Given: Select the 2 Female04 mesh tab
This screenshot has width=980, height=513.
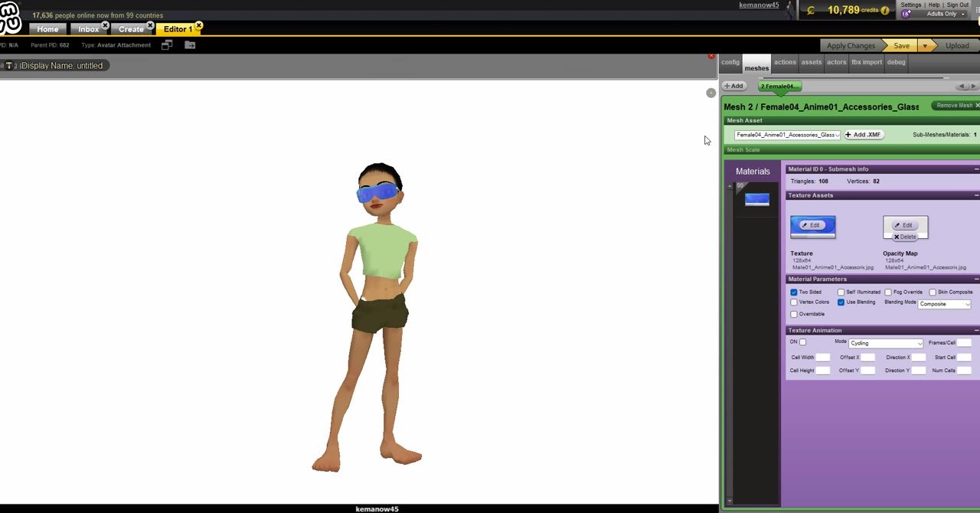Looking at the screenshot, I should (779, 87).
